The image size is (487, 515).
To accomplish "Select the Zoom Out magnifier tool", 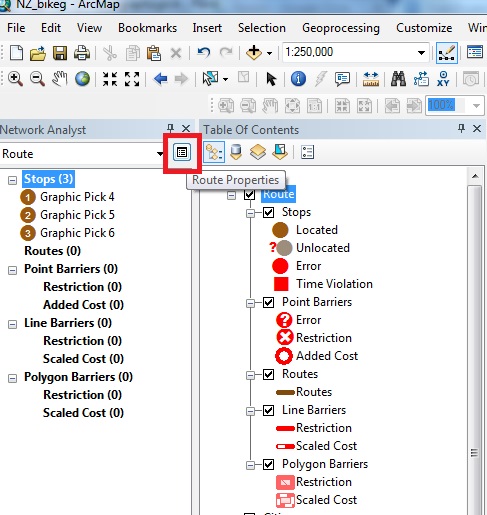I will [37, 79].
